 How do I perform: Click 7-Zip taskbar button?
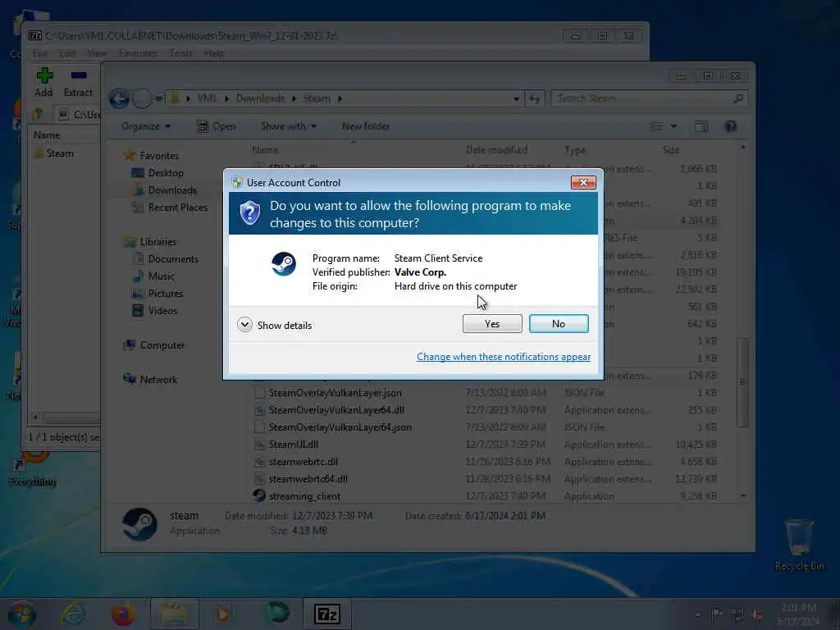pos(327,614)
